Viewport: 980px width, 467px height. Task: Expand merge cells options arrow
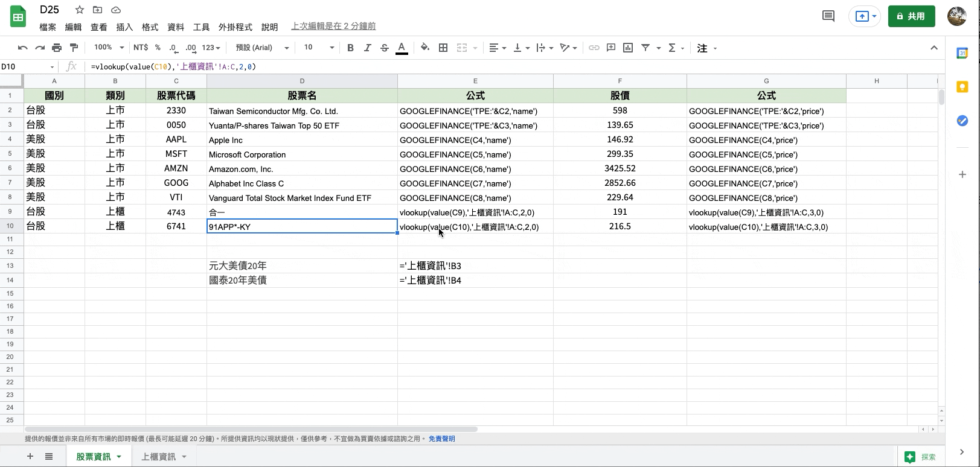point(475,48)
